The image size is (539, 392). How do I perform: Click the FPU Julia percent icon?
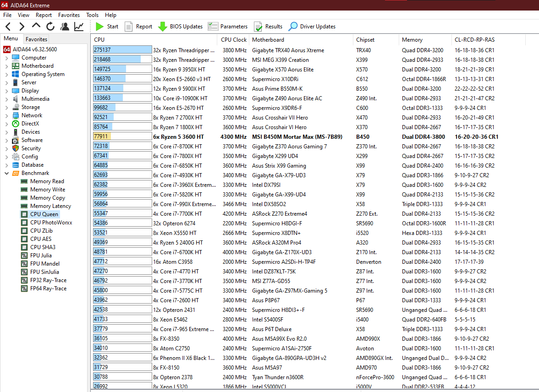point(24,256)
